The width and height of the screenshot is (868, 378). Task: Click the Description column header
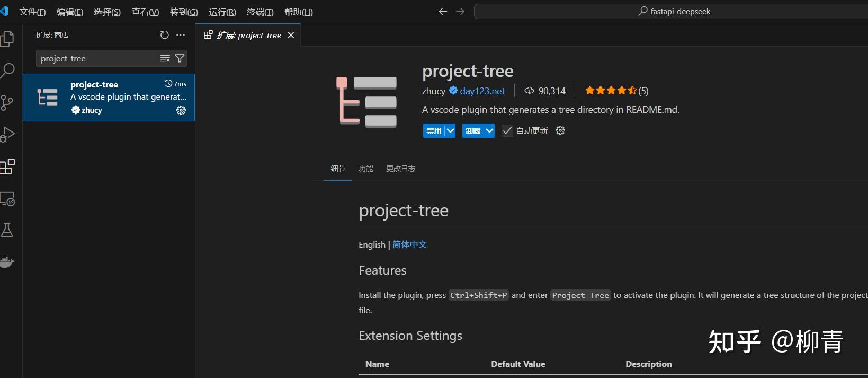pyautogui.click(x=649, y=364)
